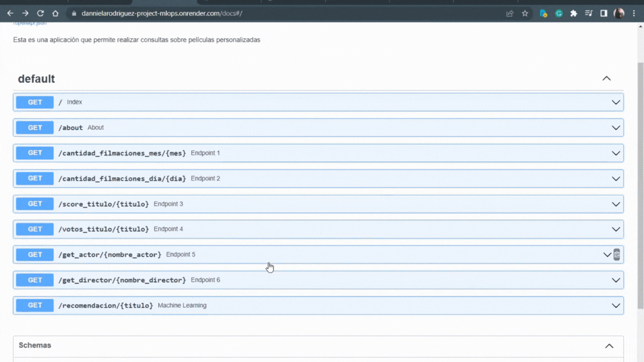Open /votos_titulo/{titulo} path

103,229
